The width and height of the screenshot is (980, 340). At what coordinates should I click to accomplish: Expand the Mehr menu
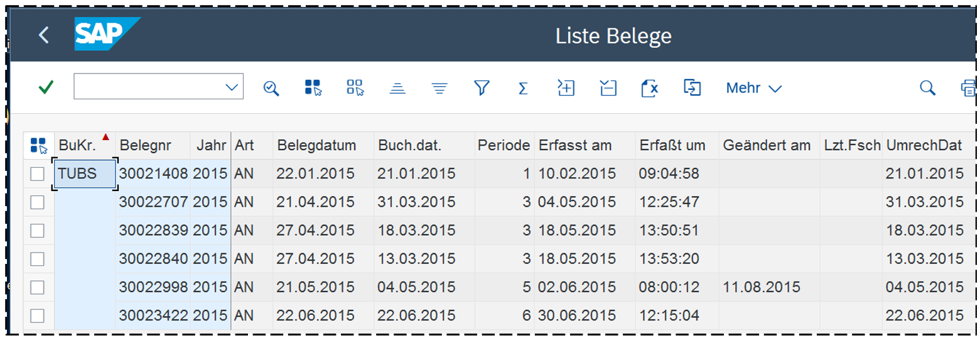point(753,88)
